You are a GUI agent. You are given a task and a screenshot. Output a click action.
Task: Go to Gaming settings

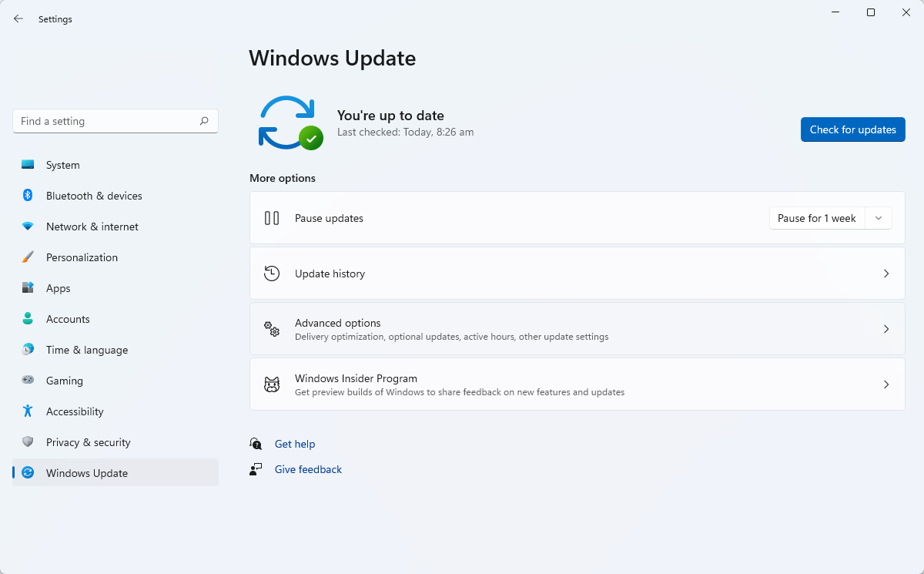(115, 381)
